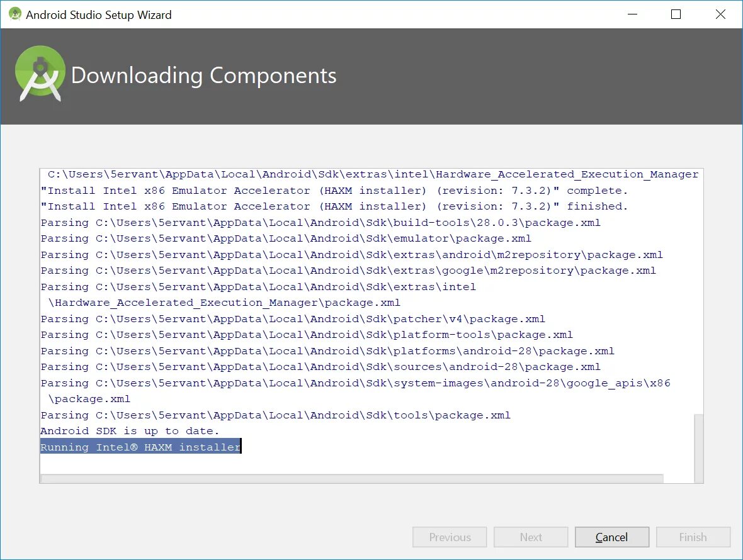This screenshot has height=560, width=743.
Task: Click the top line ending Hardware_Accelerated_Execution_Manager
Action: pyautogui.click(x=373, y=174)
